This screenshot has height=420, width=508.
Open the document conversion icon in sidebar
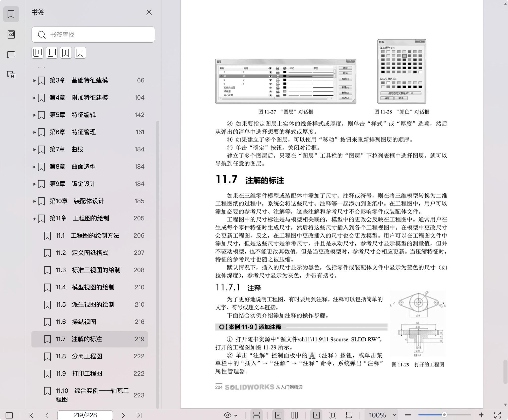(x=11, y=75)
